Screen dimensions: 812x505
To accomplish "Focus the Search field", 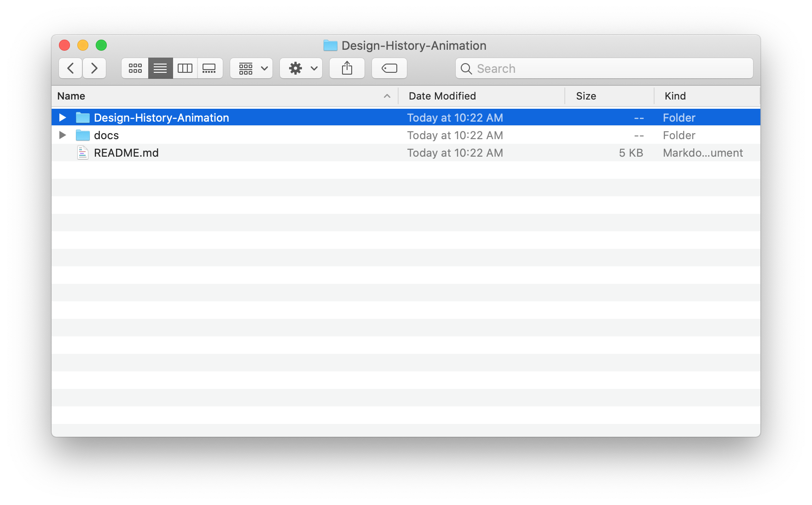I will (x=604, y=68).
